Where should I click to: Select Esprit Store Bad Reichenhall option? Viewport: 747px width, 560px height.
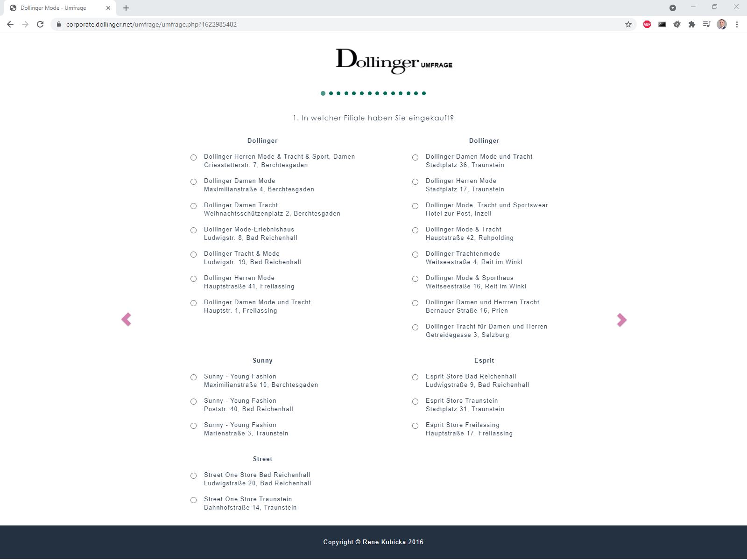(415, 378)
